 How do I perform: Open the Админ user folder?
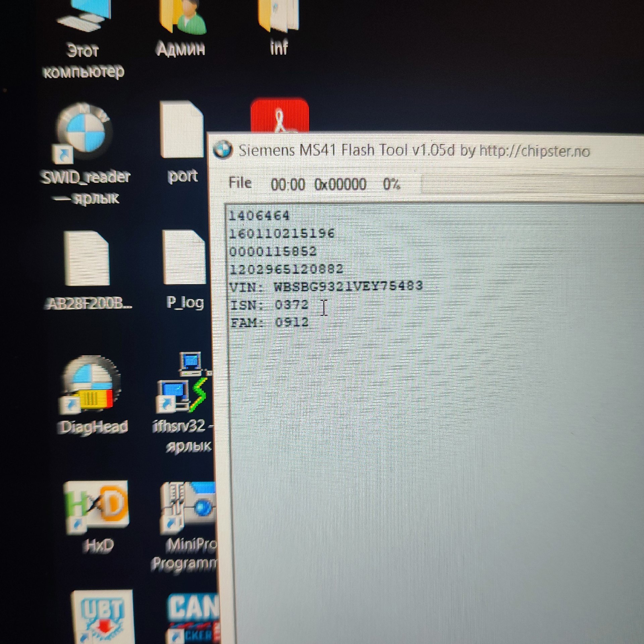tap(182, 17)
